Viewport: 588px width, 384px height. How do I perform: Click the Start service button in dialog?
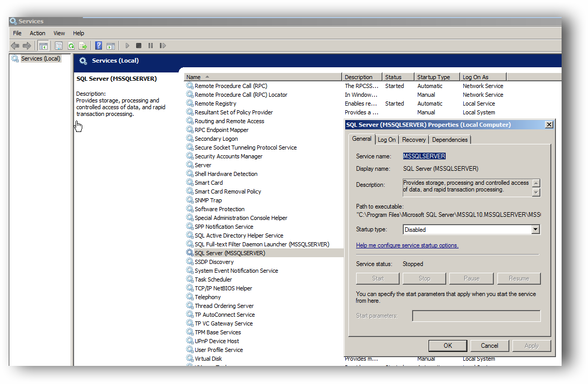coord(378,278)
